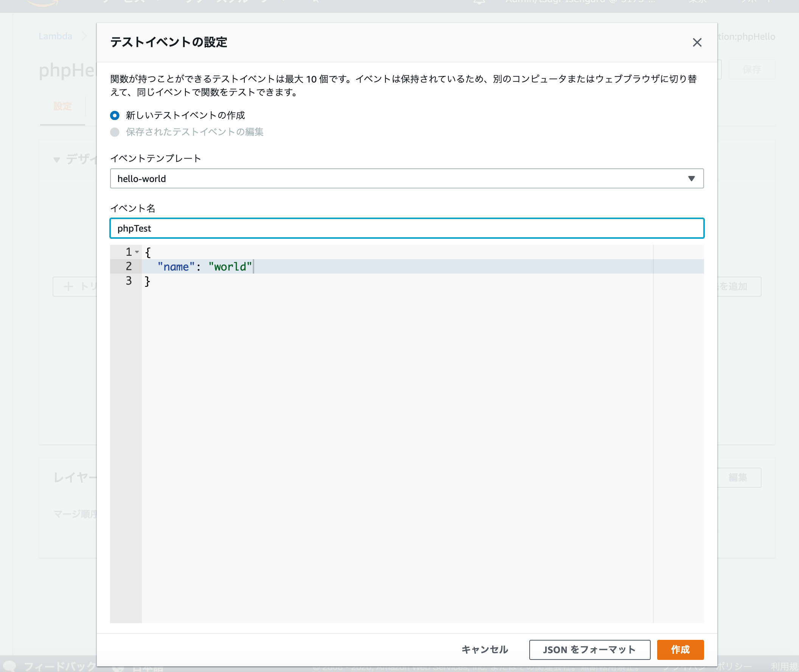This screenshot has height=672, width=799.
Task: Click the "JSON をフォーマット" button
Action: click(x=589, y=649)
